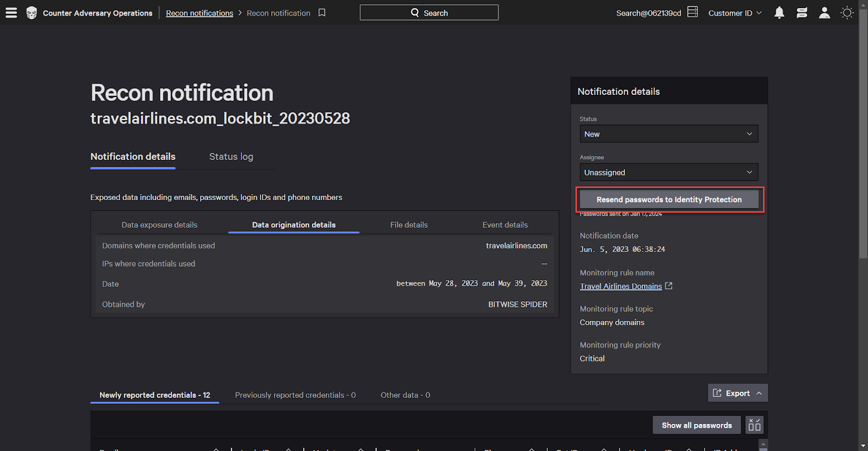Open the Status dropdown showing New
This screenshot has height=451, width=868.
click(669, 134)
